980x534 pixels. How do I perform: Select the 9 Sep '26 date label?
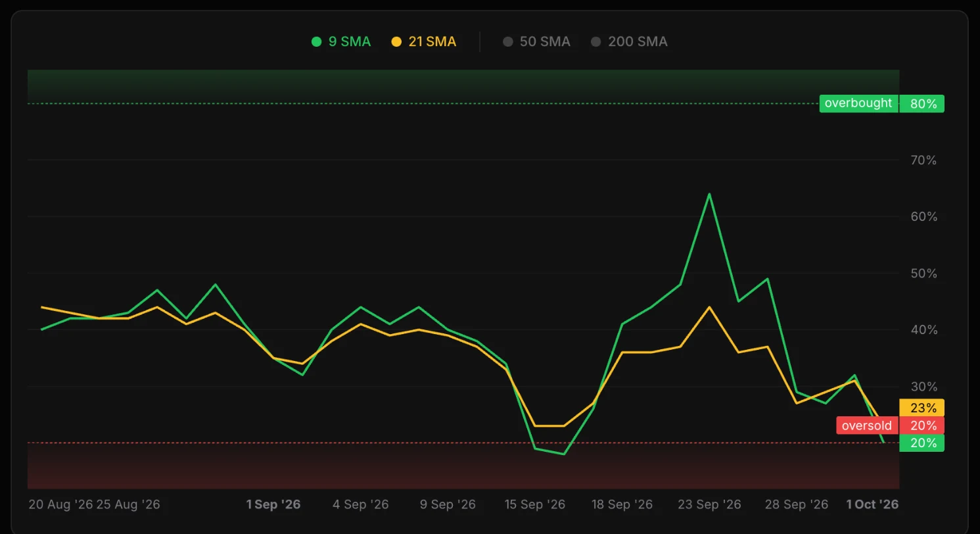pos(448,504)
